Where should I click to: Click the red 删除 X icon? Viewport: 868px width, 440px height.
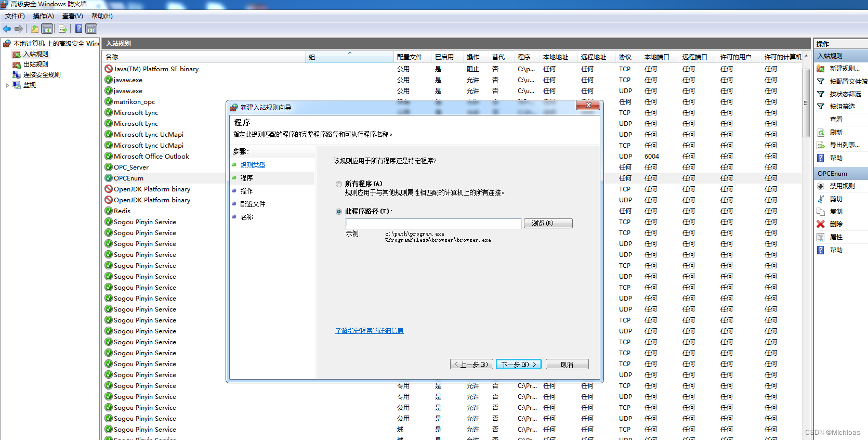[x=821, y=224]
